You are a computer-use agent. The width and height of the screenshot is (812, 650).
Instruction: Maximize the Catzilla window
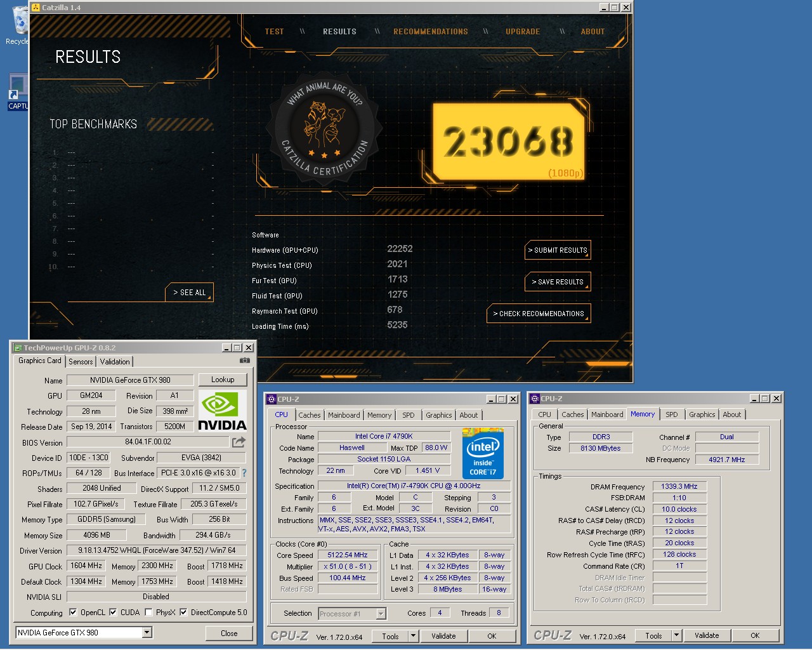click(x=615, y=8)
